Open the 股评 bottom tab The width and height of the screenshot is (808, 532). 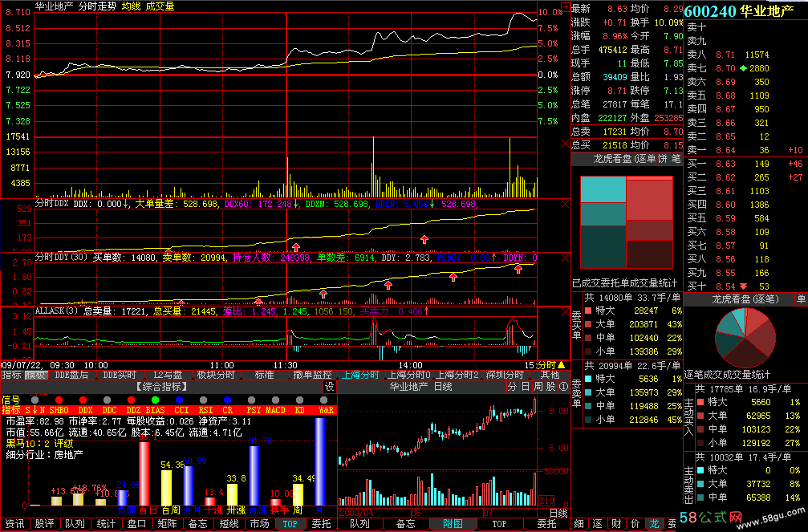(44, 524)
